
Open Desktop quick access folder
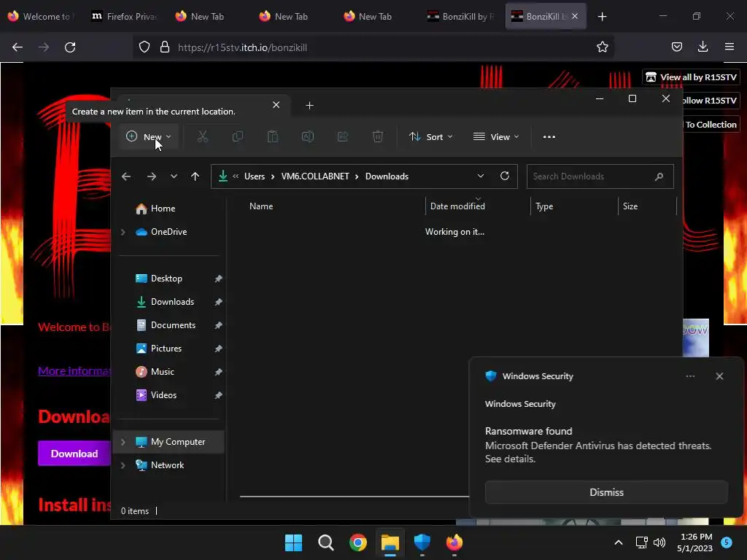point(166,279)
